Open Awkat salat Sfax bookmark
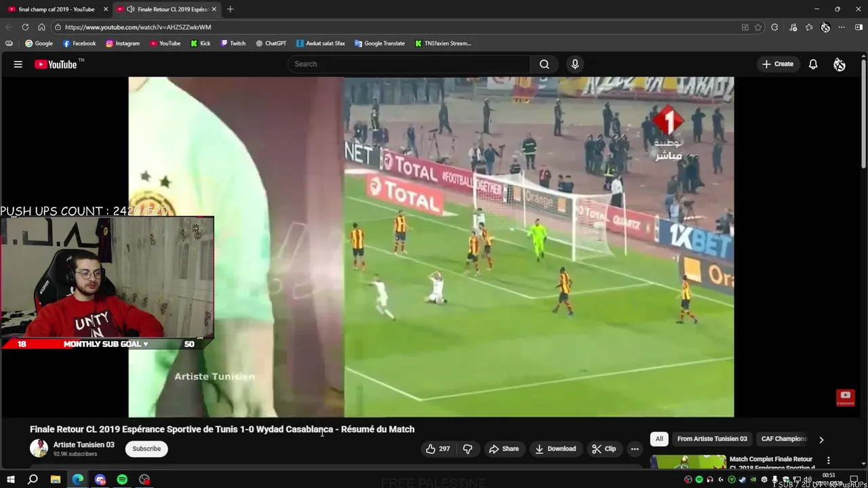 click(x=321, y=43)
